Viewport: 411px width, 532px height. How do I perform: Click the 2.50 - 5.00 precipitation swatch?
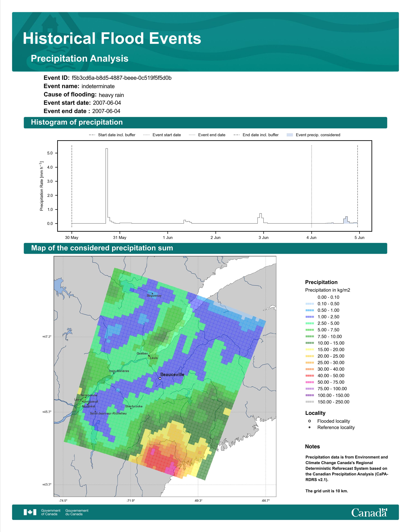click(x=310, y=324)
